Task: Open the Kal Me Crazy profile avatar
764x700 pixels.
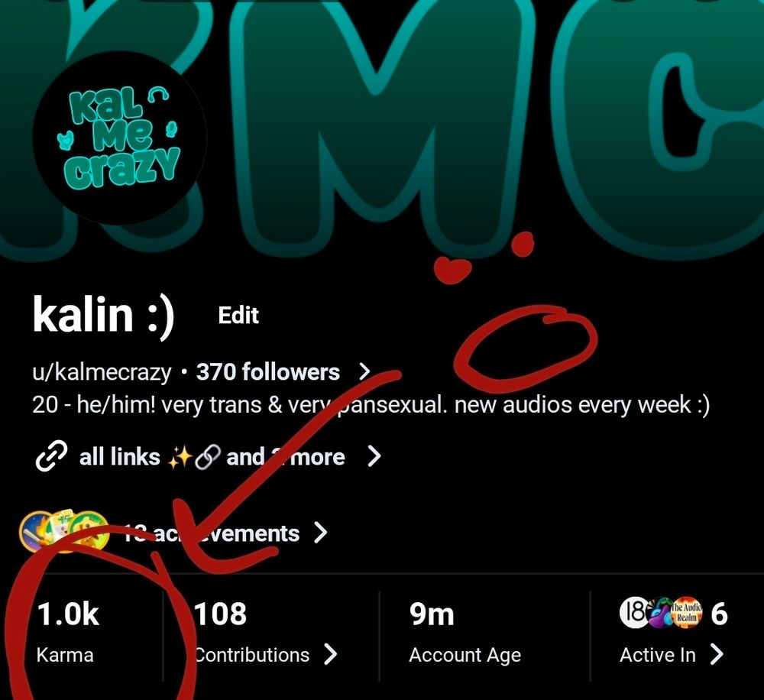Action: 120,138
